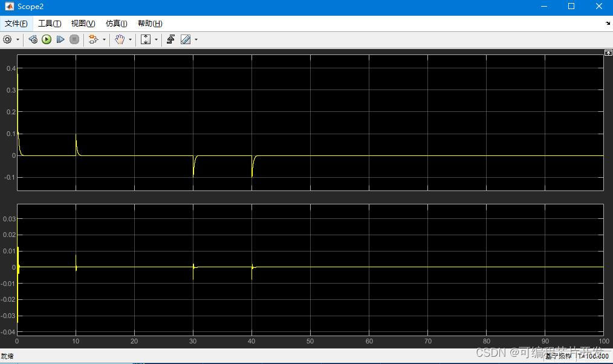Open the 视图(V) menu
The width and height of the screenshot is (613, 364).
[x=83, y=24]
